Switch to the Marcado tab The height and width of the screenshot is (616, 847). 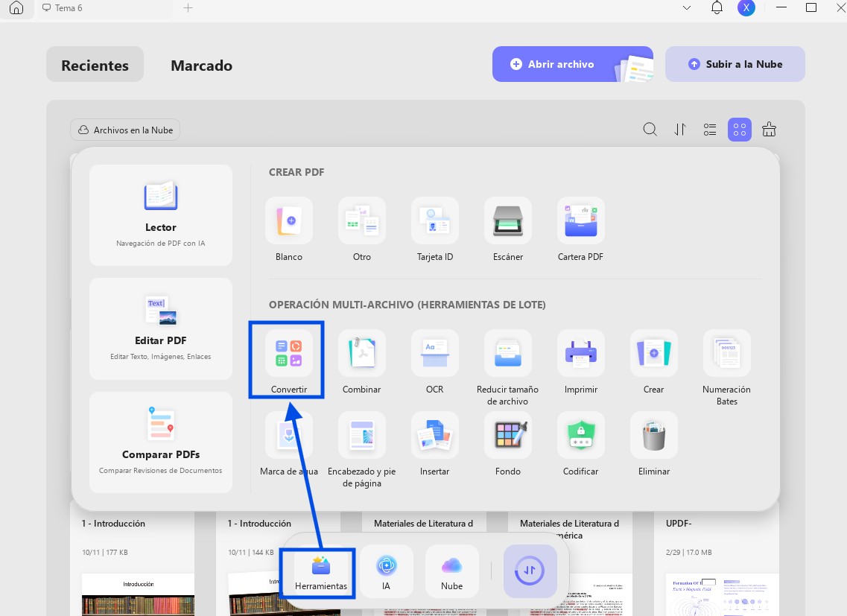pyautogui.click(x=201, y=66)
